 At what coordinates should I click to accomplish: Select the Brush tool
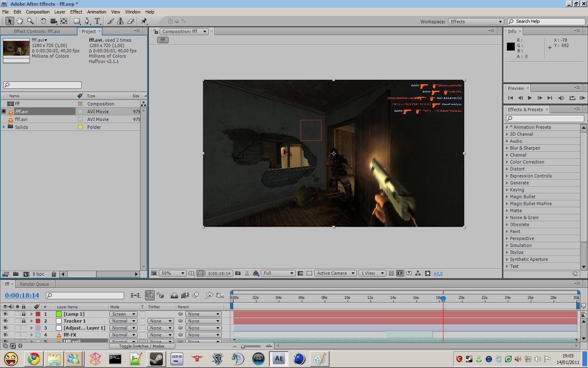(x=111, y=21)
